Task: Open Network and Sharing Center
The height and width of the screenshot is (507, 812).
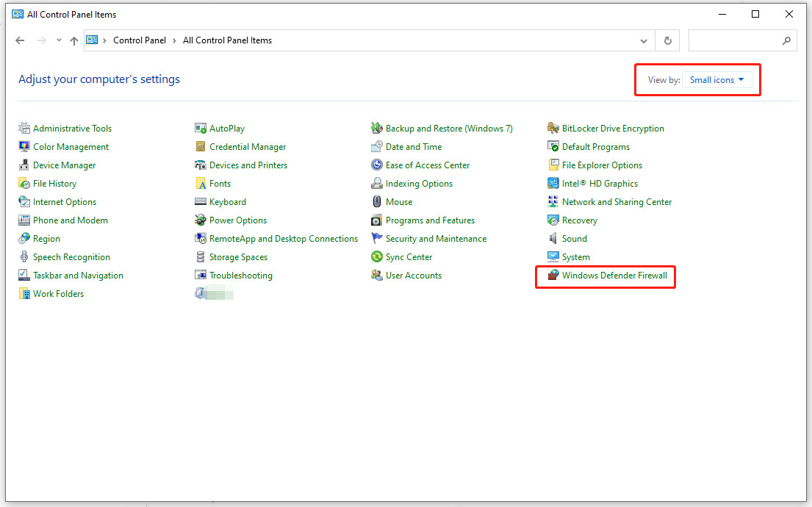Action: tap(616, 201)
